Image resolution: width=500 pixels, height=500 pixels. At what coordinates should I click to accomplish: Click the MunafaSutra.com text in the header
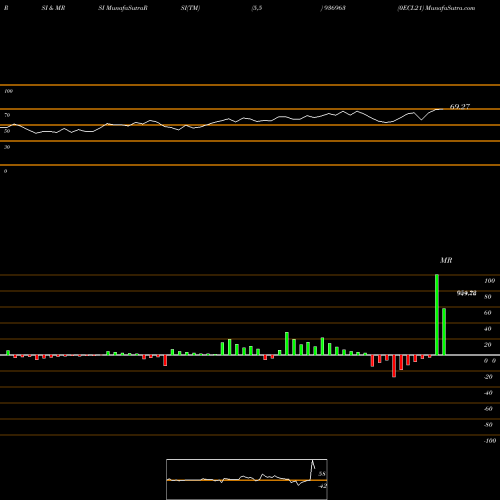click(450, 8)
